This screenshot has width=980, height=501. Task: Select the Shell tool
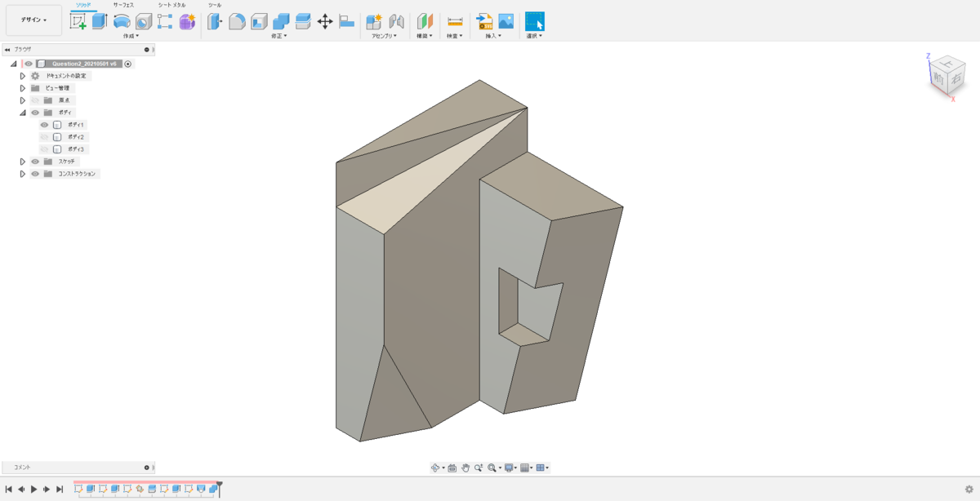click(x=259, y=21)
